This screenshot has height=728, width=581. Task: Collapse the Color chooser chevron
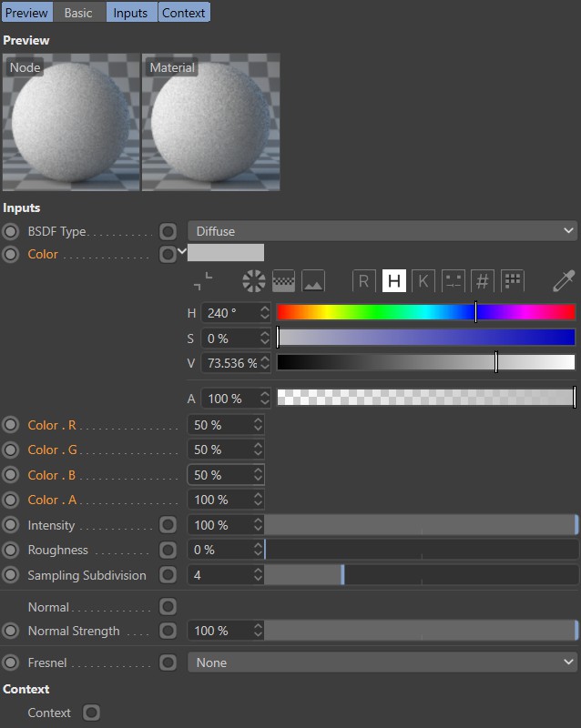(182, 252)
